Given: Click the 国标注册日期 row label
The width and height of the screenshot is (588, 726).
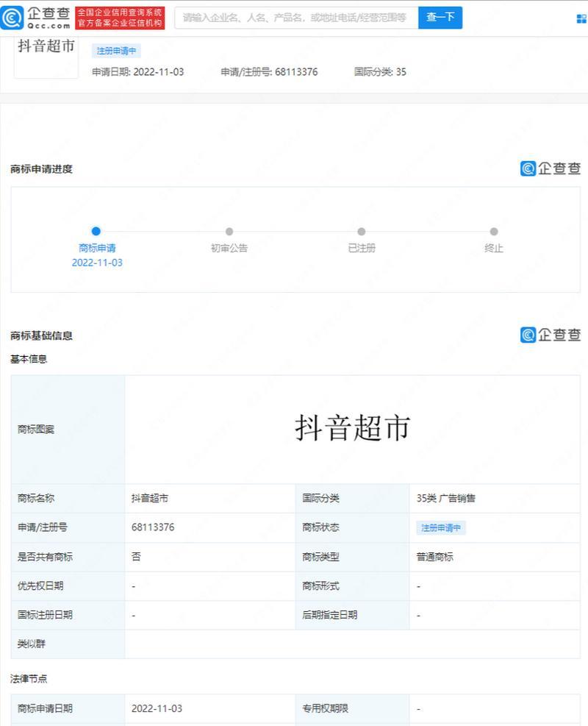Looking at the screenshot, I should tap(46, 615).
